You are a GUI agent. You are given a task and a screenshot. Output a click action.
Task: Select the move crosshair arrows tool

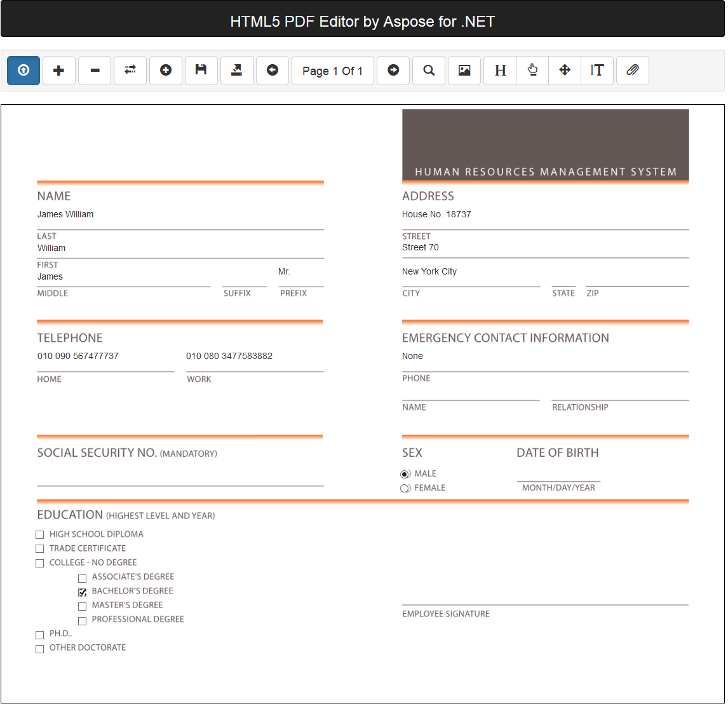[x=565, y=71]
